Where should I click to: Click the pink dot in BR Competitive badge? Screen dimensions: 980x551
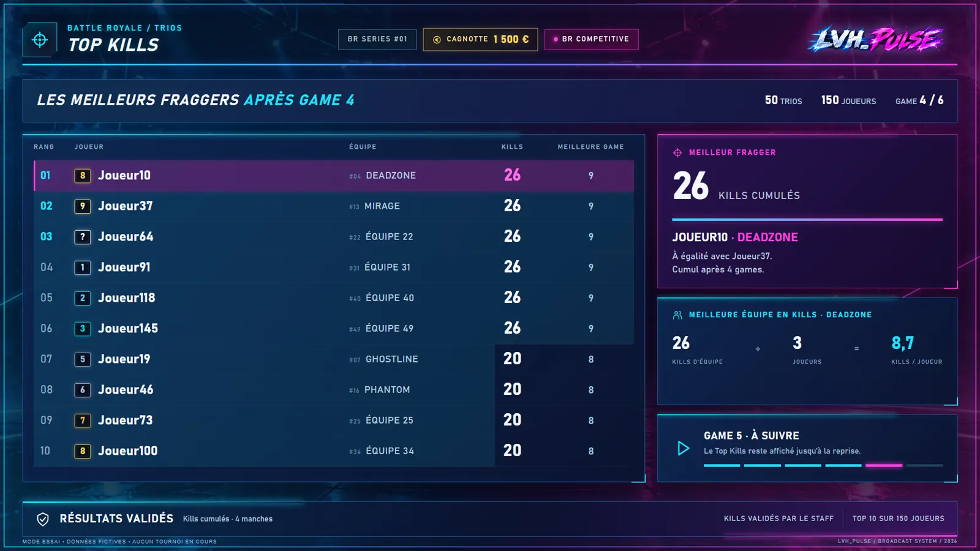pos(556,39)
